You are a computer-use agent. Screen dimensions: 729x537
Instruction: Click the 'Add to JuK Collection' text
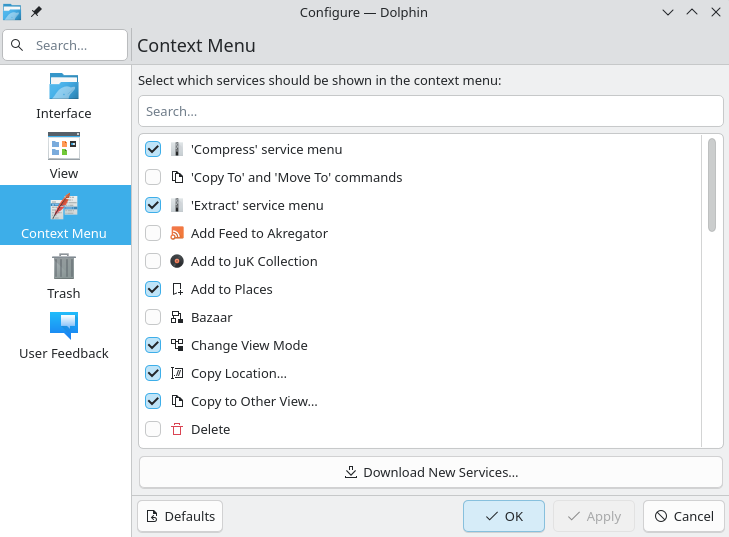tap(254, 261)
